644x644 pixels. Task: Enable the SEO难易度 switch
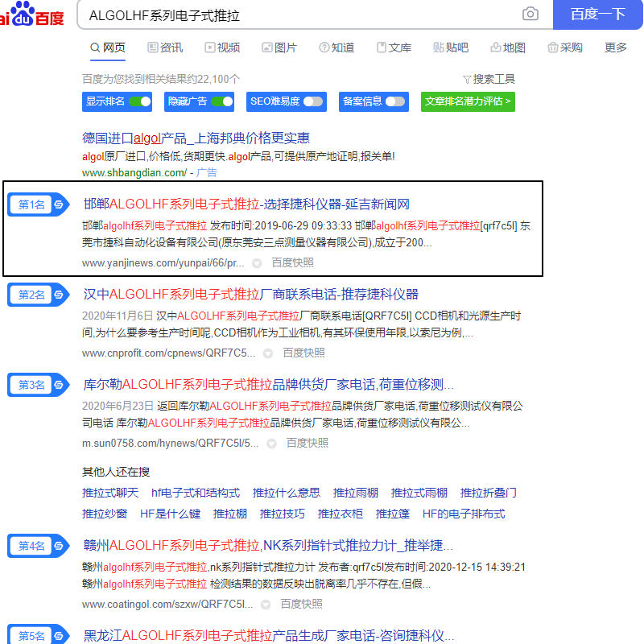pyautogui.click(x=313, y=101)
